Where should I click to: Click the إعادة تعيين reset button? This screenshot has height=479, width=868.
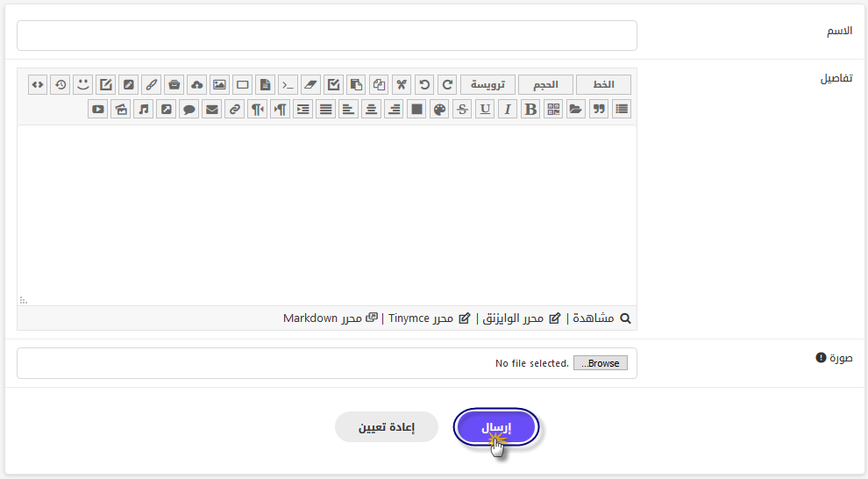tap(387, 427)
